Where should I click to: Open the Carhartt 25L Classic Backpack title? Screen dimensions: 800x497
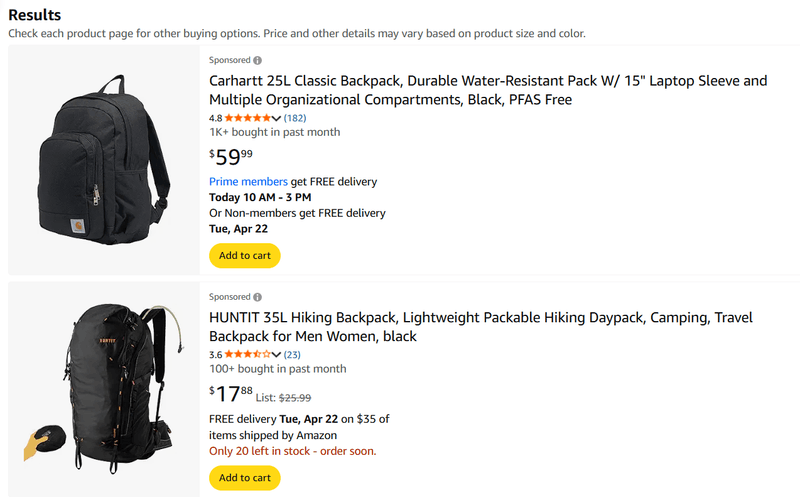point(488,90)
